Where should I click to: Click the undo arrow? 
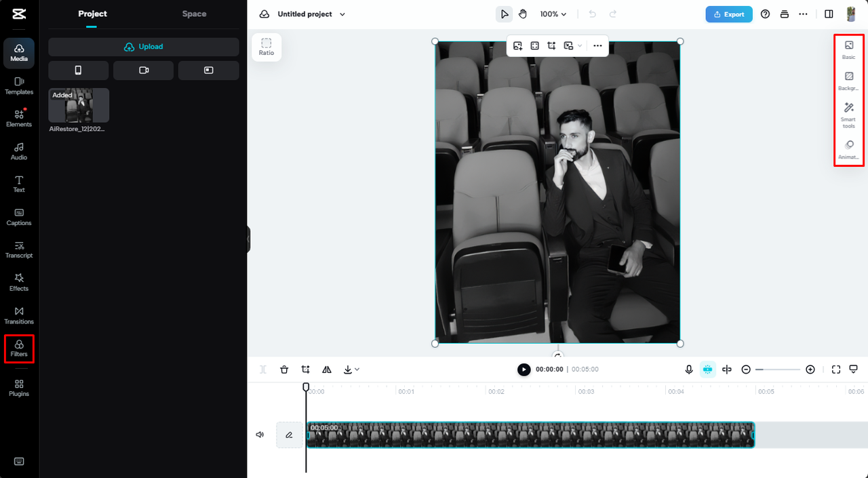pos(592,14)
